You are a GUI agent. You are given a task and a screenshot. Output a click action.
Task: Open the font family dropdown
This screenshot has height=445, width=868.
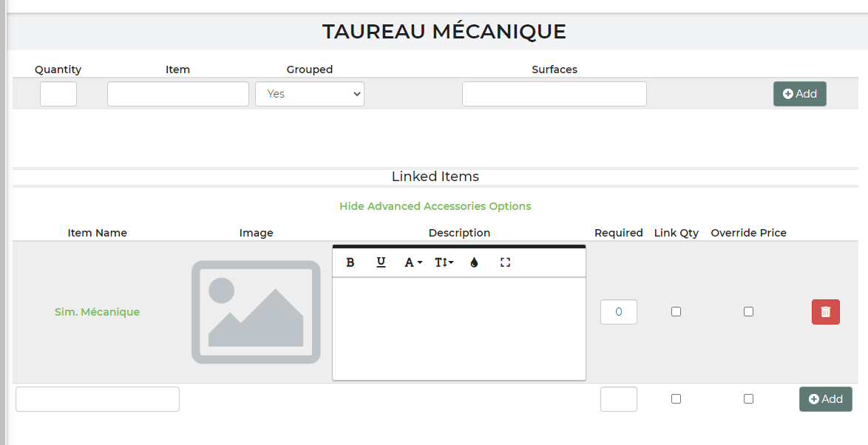[x=413, y=262]
